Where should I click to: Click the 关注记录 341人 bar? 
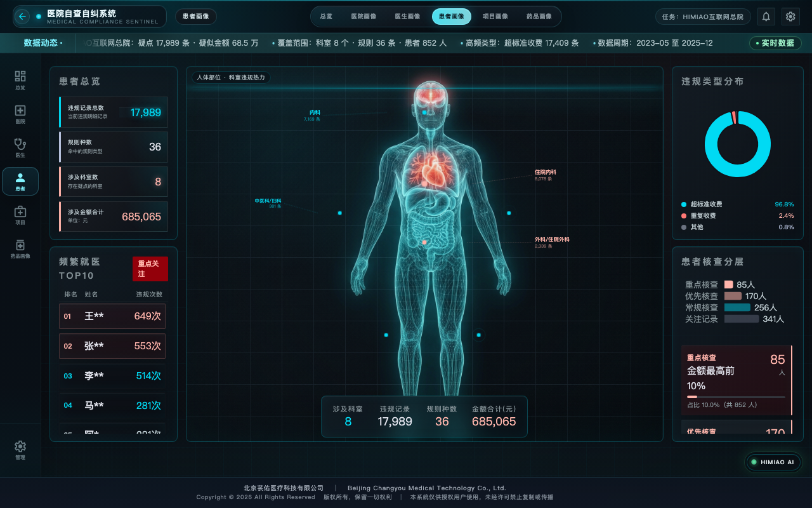742,319
